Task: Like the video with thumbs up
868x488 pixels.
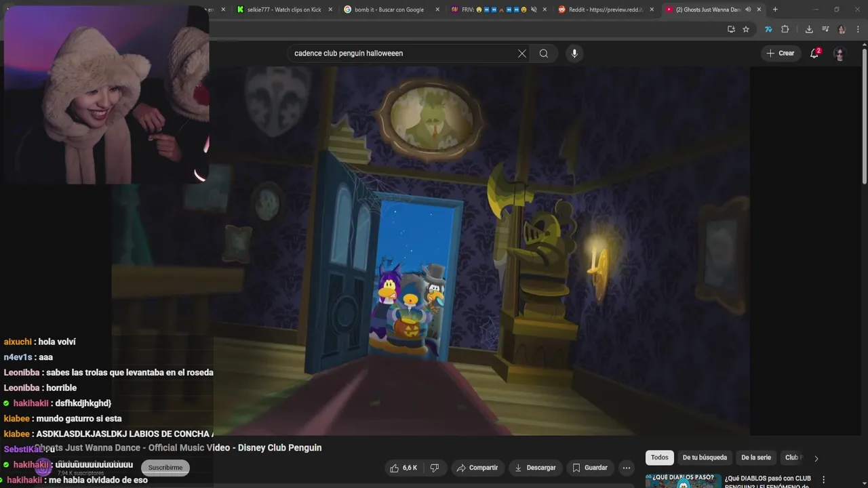Action: tap(403, 468)
